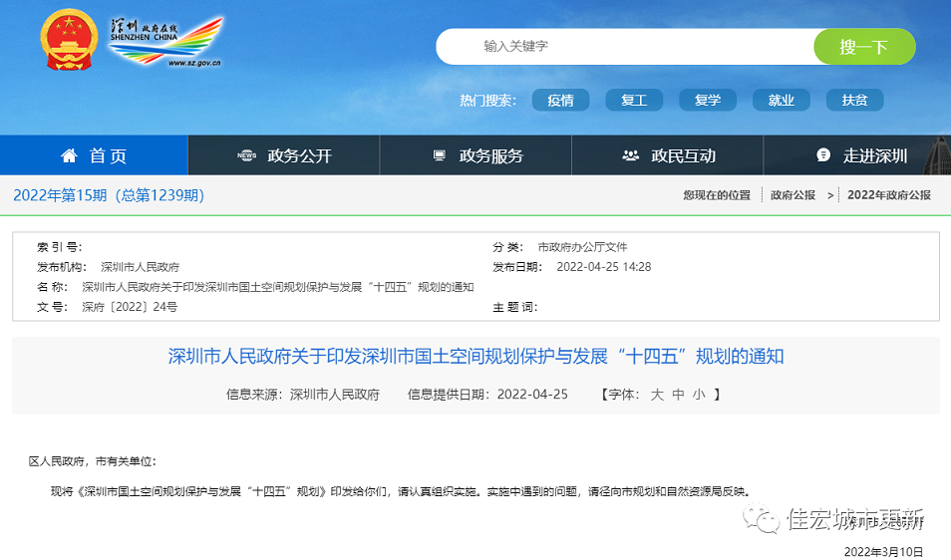Click the 疫情 hot search tag
951x560 pixels.
coord(560,100)
